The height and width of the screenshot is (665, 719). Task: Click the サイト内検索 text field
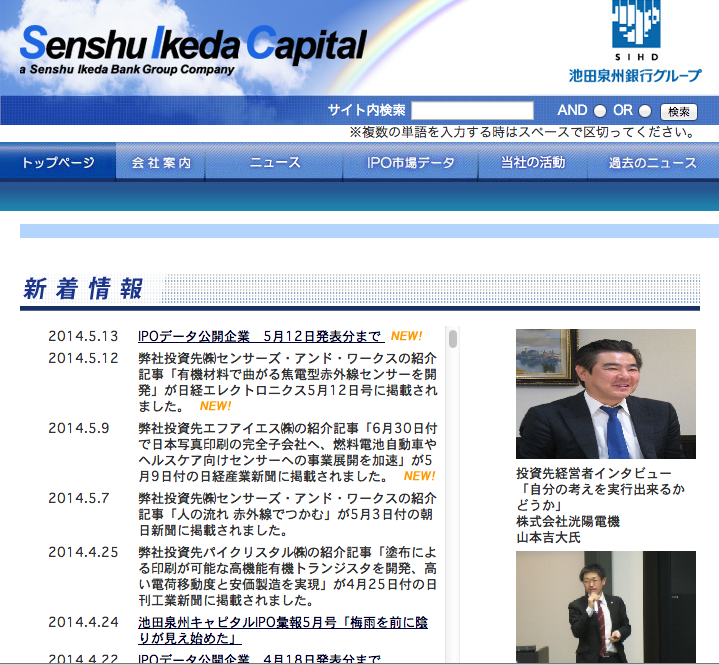(472, 111)
